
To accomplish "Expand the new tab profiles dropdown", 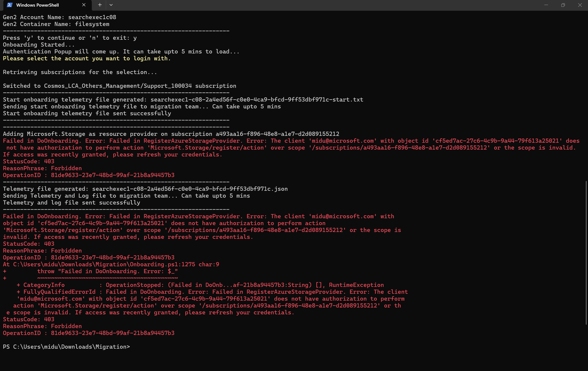I will click(111, 5).
